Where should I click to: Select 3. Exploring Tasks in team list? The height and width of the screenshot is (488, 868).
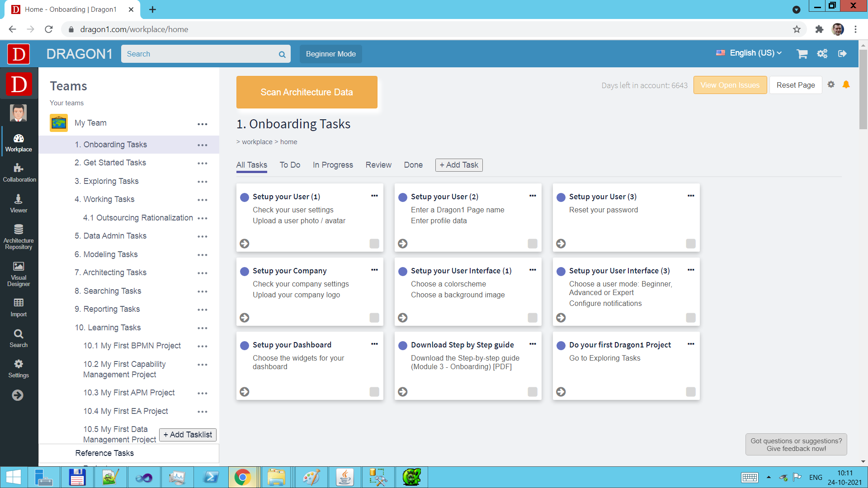coord(107,181)
